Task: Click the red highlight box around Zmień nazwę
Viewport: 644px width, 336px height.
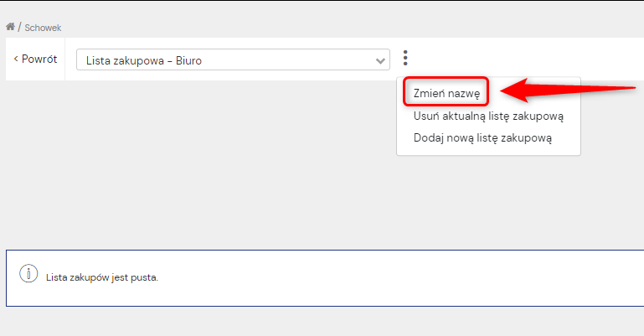Action: [x=446, y=91]
